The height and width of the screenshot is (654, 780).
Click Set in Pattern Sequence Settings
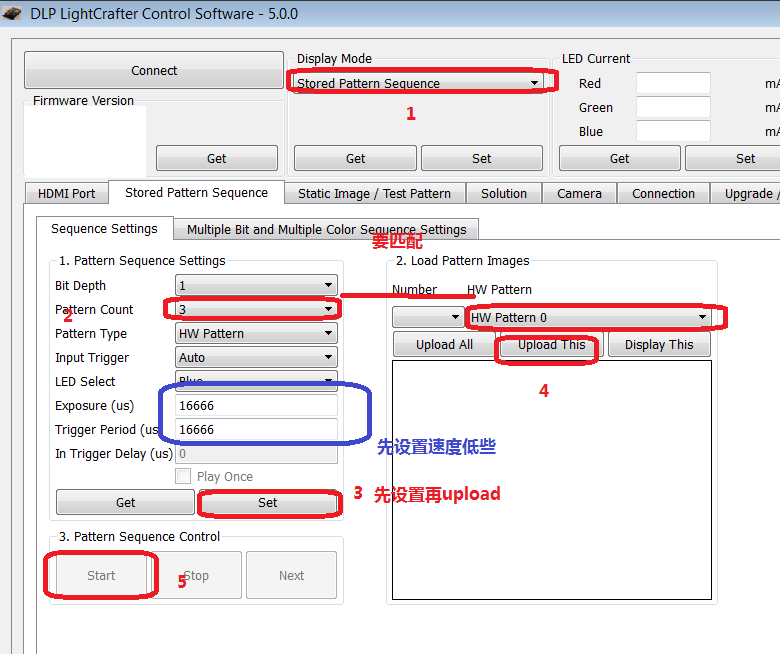point(268,502)
